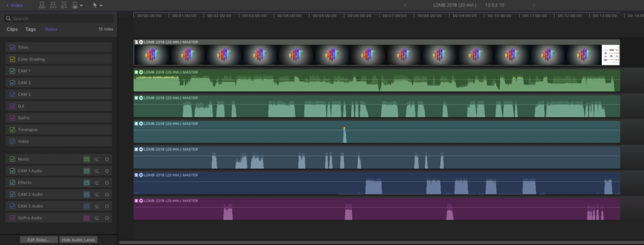Show subroles for GoPro Audio

coord(96,218)
